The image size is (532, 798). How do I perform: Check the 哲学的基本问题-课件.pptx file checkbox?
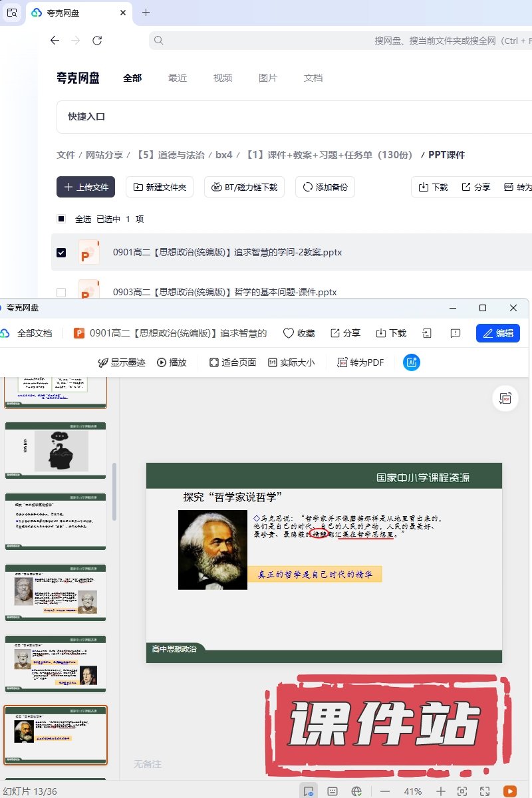click(61, 292)
